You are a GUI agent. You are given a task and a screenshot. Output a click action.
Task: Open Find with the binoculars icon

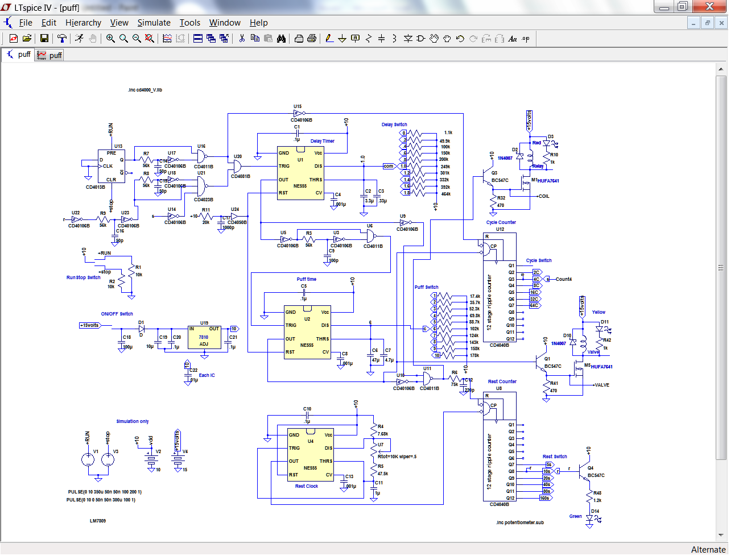point(281,39)
